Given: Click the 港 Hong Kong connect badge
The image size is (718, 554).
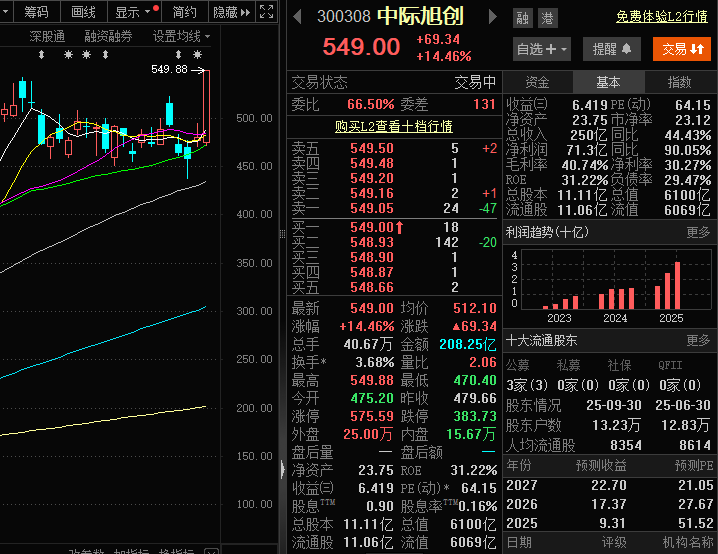Looking at the screenshot, I should (x=547, y=18).
